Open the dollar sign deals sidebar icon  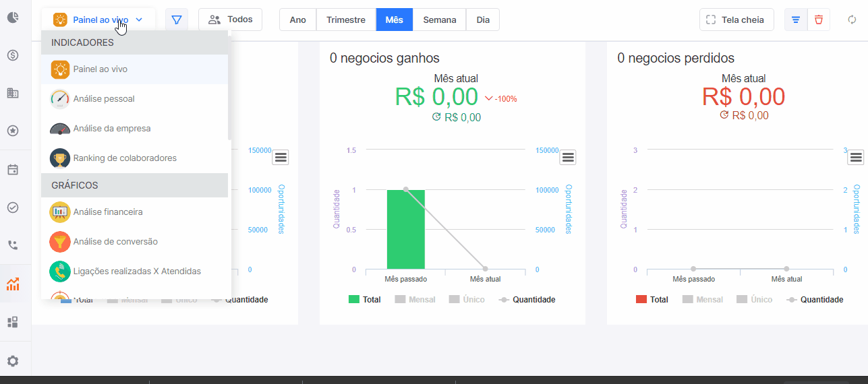13,55
